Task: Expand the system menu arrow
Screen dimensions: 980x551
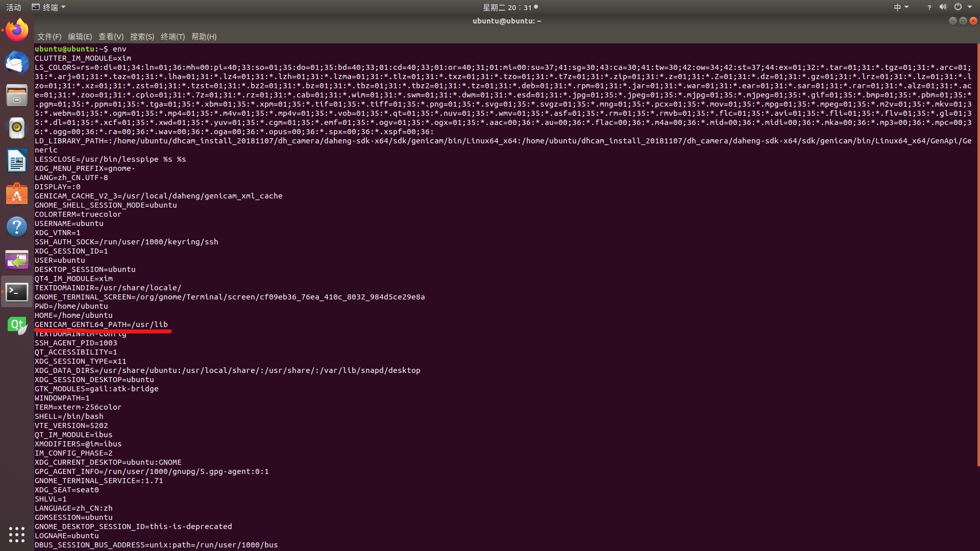Action: tap(970, 7)
